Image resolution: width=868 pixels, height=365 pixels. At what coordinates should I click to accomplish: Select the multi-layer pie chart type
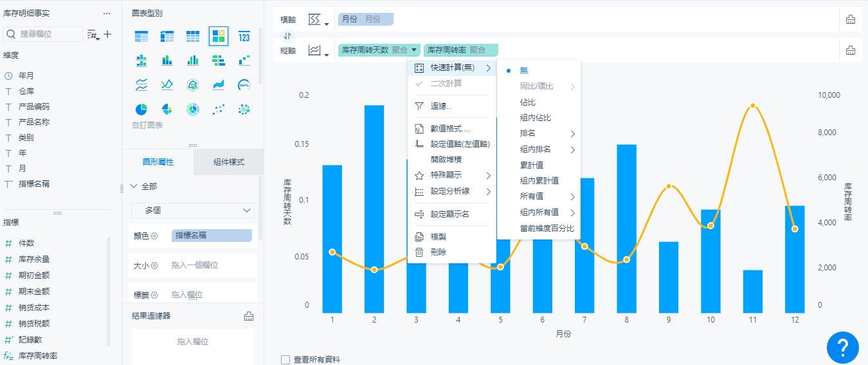[193, 109]
